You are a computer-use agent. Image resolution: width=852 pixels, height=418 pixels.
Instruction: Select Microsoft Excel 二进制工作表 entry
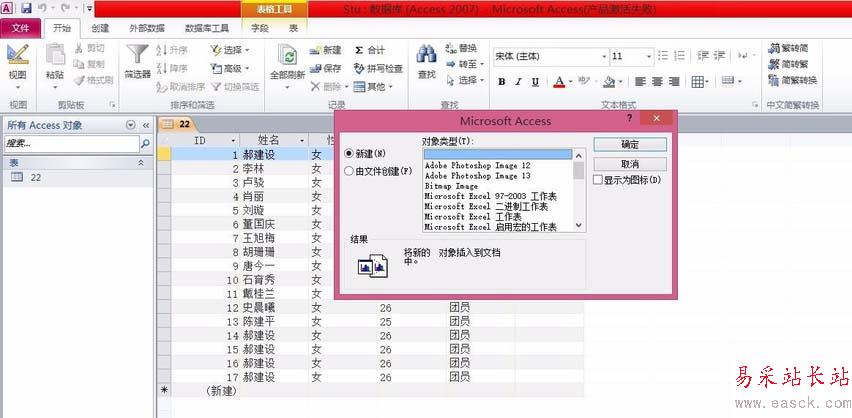pos(486,207)
